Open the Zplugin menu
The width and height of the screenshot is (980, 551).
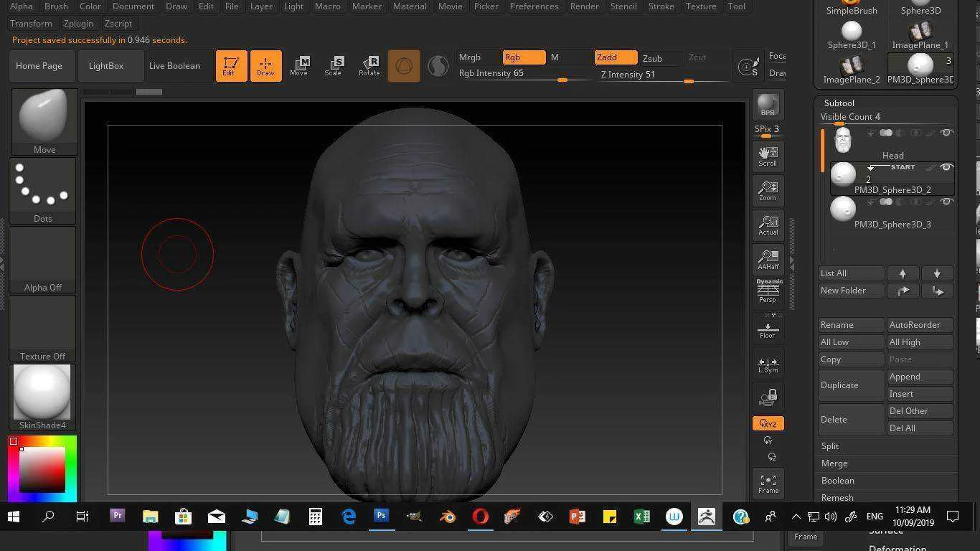[x=78, y=23]
